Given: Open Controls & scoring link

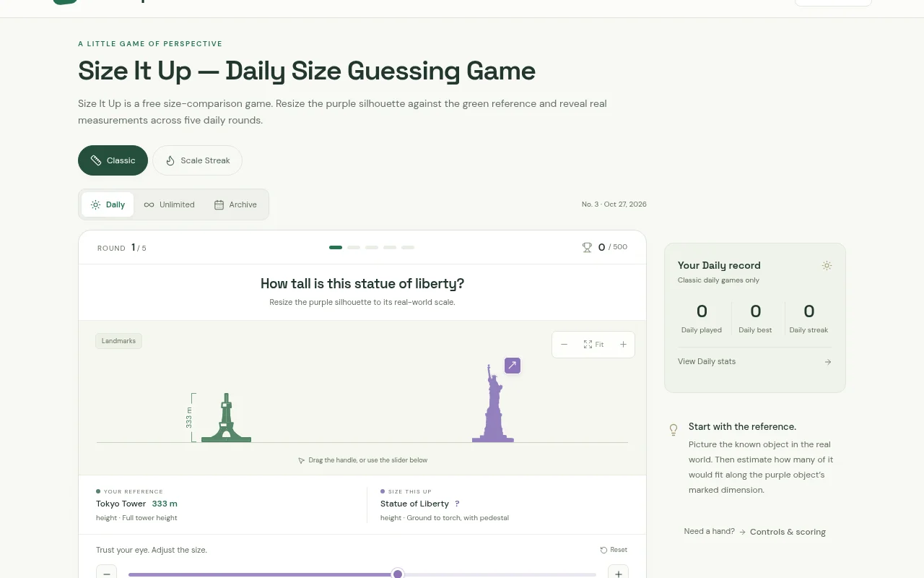Looking at the screenshot, I should pyautogui.click(x=788, y=532).
